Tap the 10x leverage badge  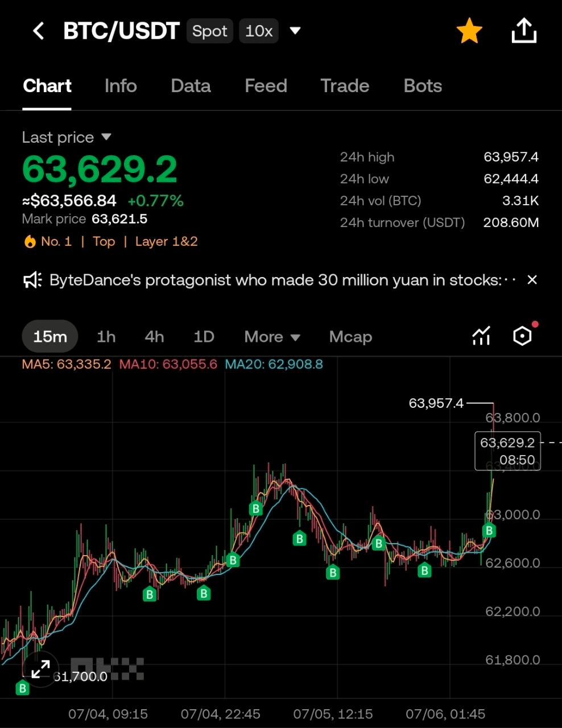pos(259,31)
